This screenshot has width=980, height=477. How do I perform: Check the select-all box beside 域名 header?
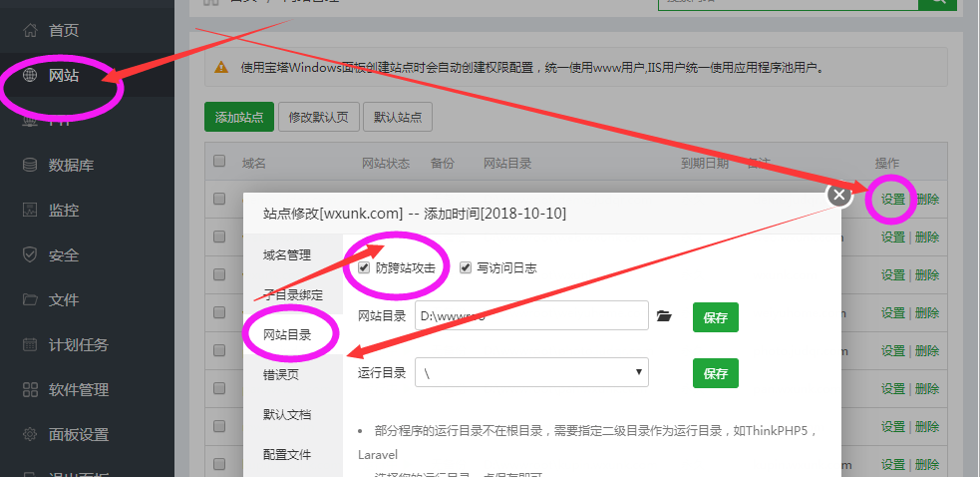click(219, 162)
